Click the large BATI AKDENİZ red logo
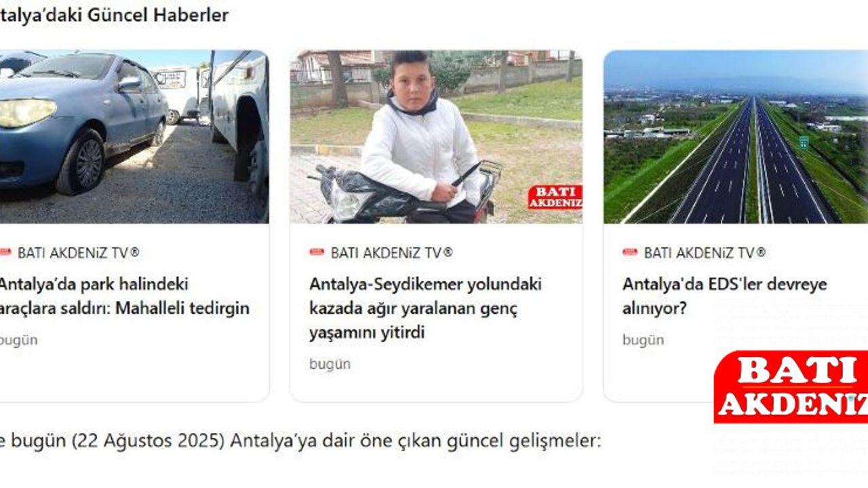Image resolution: width=868 pixels, height=488 pixels. pos(791,386)
